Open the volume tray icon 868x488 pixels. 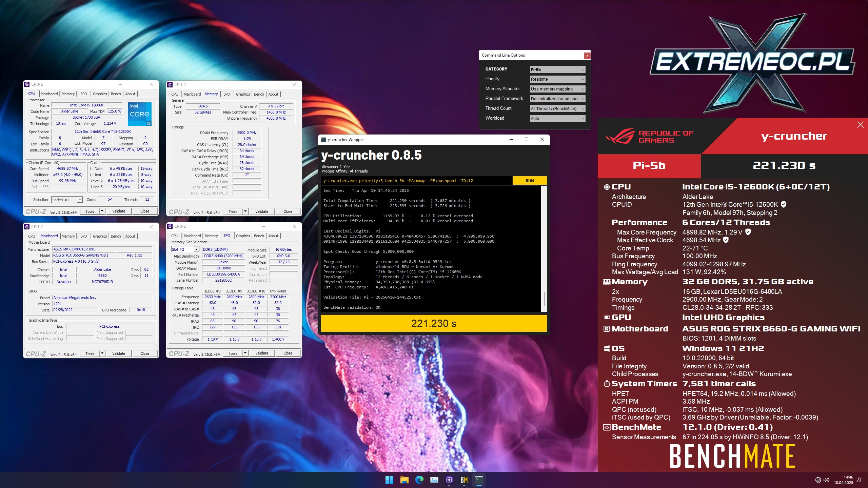click(826, 480)
